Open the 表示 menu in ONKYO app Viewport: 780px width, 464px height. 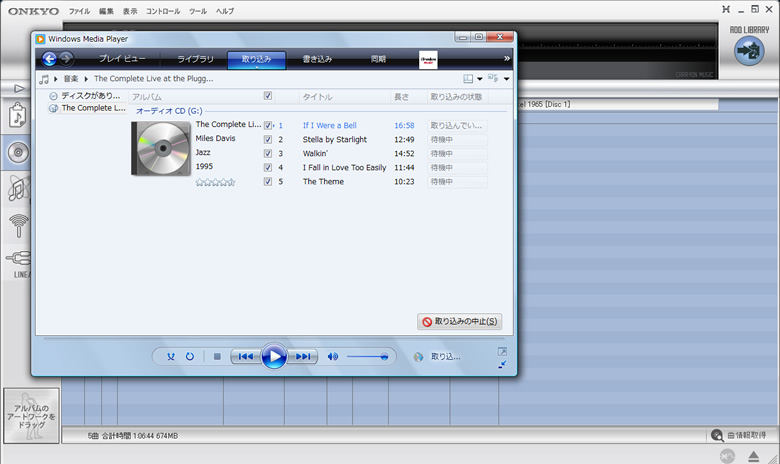[130, 11]
